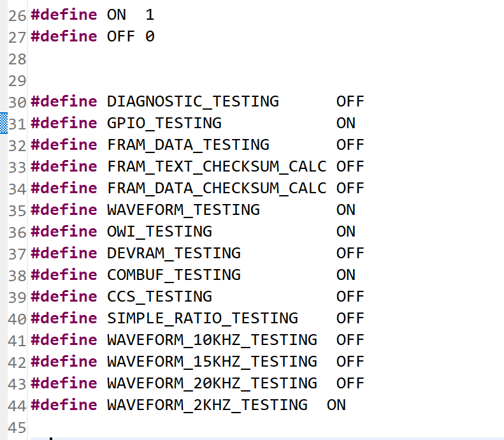
Task: Click the OFF value of WAVEFORM_15KHZ_TESTING
Action: 350,362
